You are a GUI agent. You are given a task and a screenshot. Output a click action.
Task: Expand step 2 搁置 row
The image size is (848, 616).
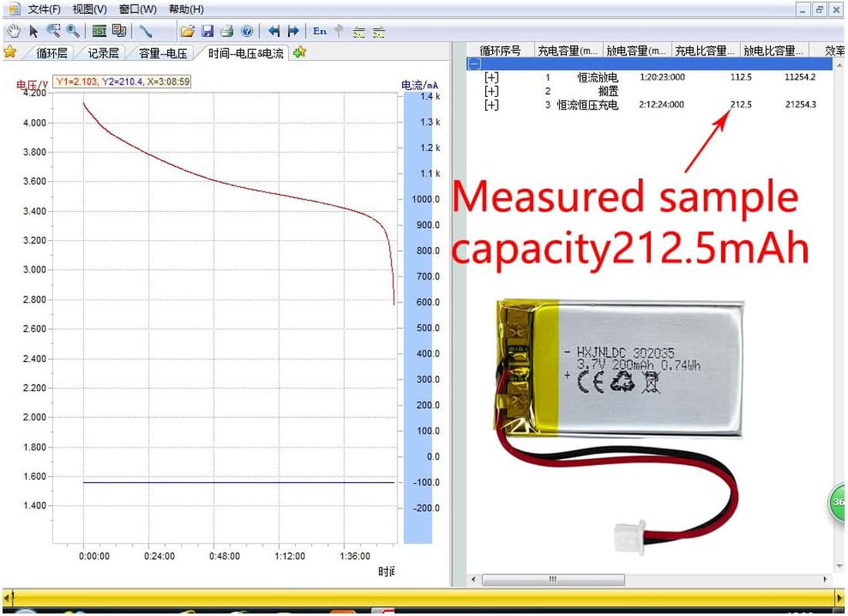(491, 91)
